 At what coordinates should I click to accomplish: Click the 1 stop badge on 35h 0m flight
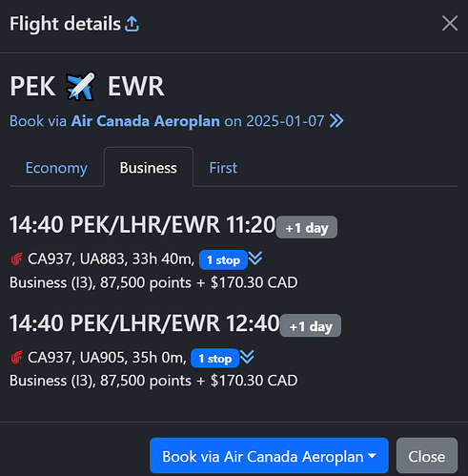click(214, 359)
